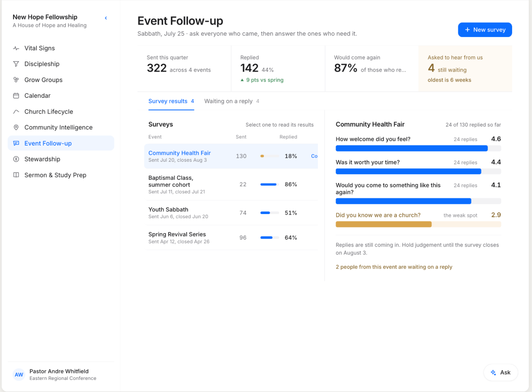
Task: Click the 74 sent count for Youth Sabbath
Action: tap(243, 213)
